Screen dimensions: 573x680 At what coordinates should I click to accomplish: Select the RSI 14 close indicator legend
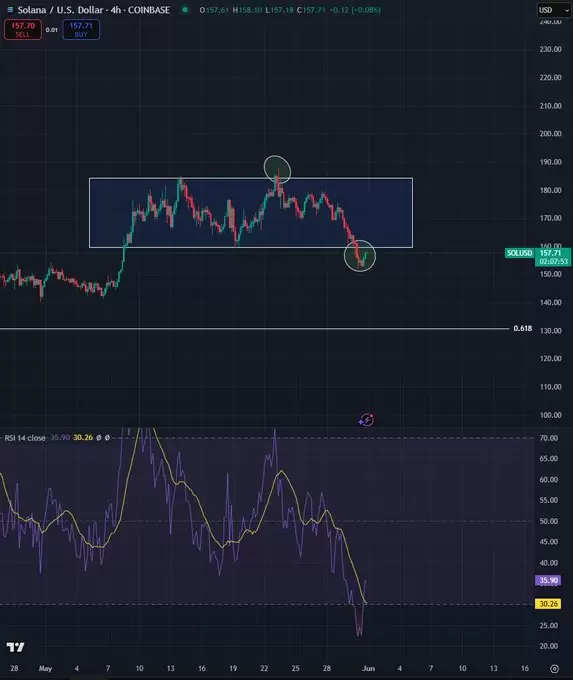(25, 438)
